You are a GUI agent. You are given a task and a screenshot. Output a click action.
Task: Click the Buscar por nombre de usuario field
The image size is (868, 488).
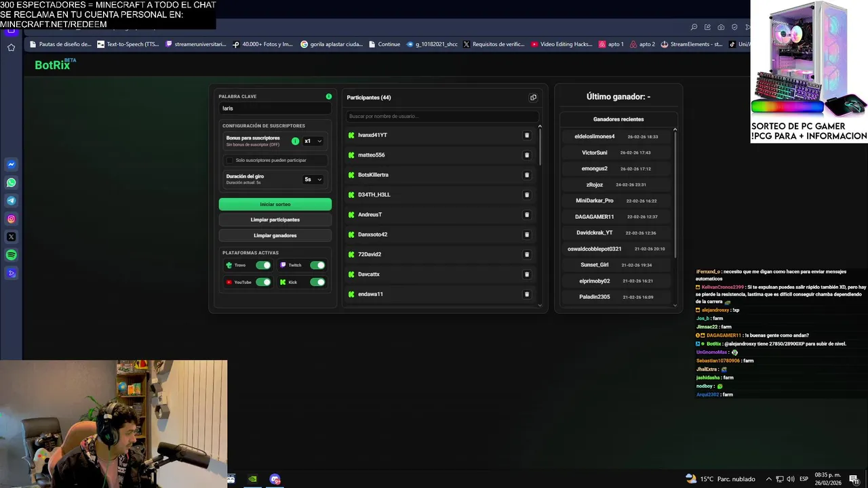tap(442, 117)
